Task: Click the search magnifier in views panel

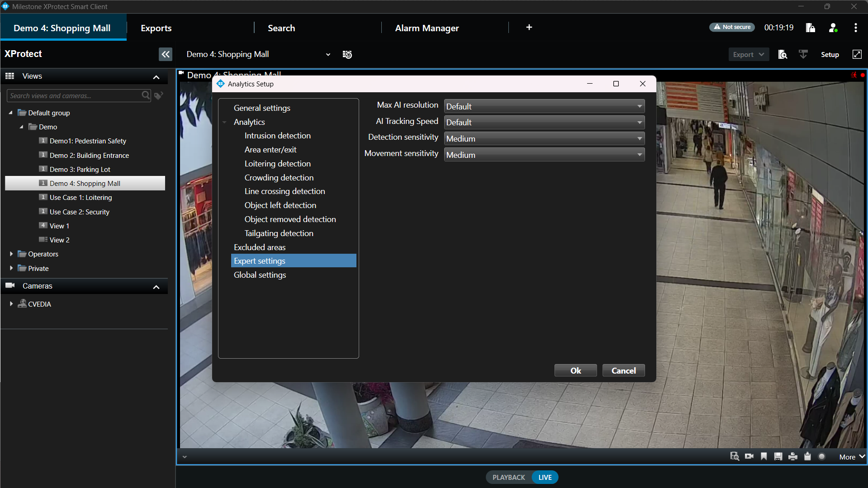Action: pyautogui.click(x=146, y=95)
